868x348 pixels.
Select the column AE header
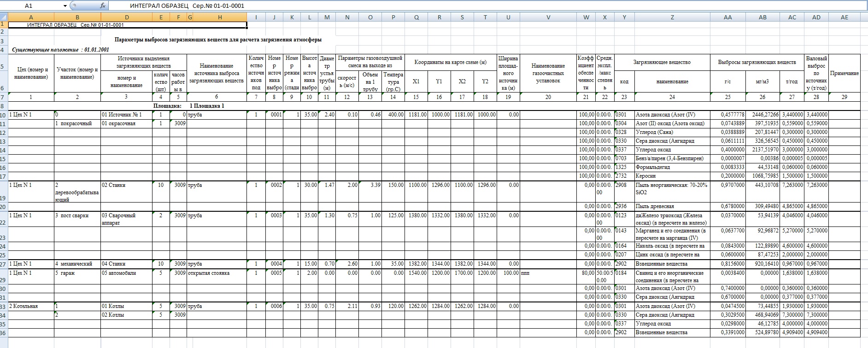[x=844, y=17]
